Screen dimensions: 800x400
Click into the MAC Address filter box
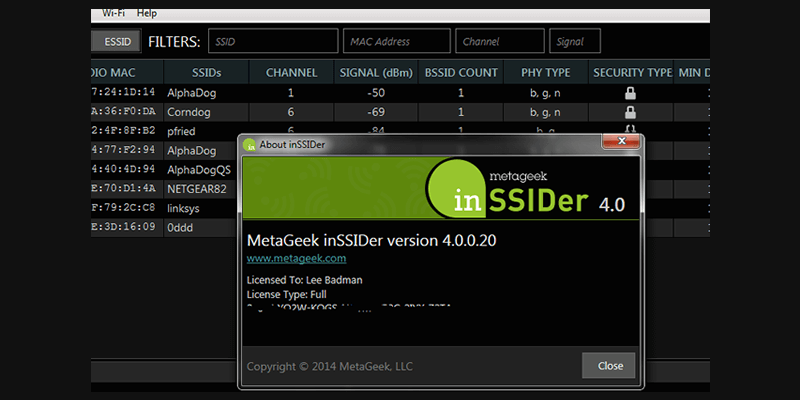point(395,41)
